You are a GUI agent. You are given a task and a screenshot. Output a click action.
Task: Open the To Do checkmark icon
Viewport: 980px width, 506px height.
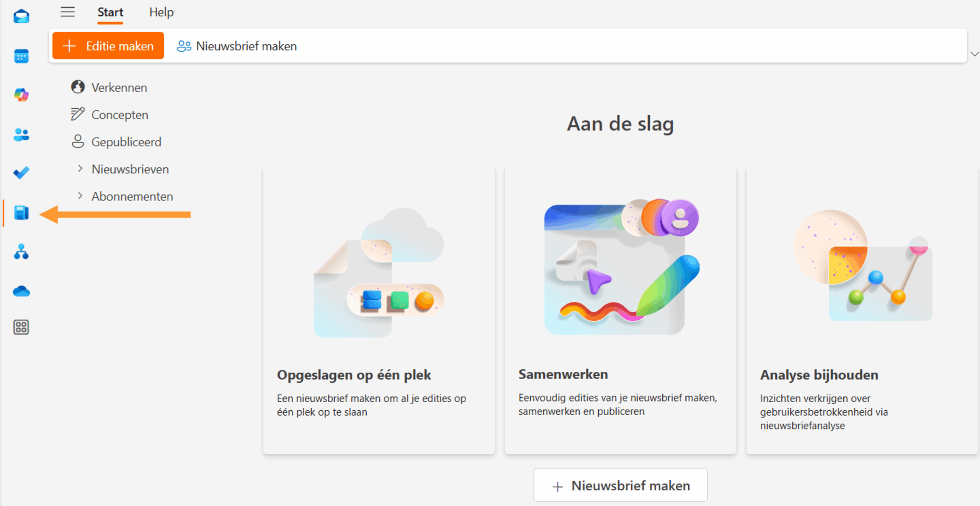(21, 173)
